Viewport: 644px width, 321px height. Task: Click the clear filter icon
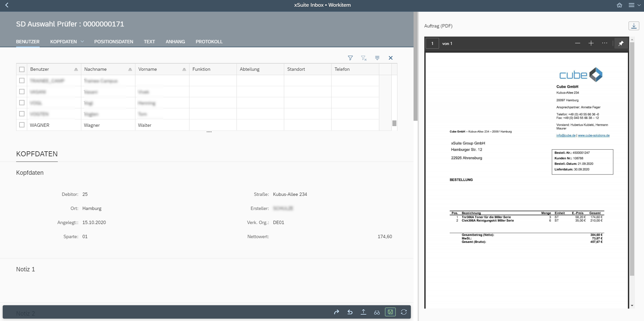(363, 58)
